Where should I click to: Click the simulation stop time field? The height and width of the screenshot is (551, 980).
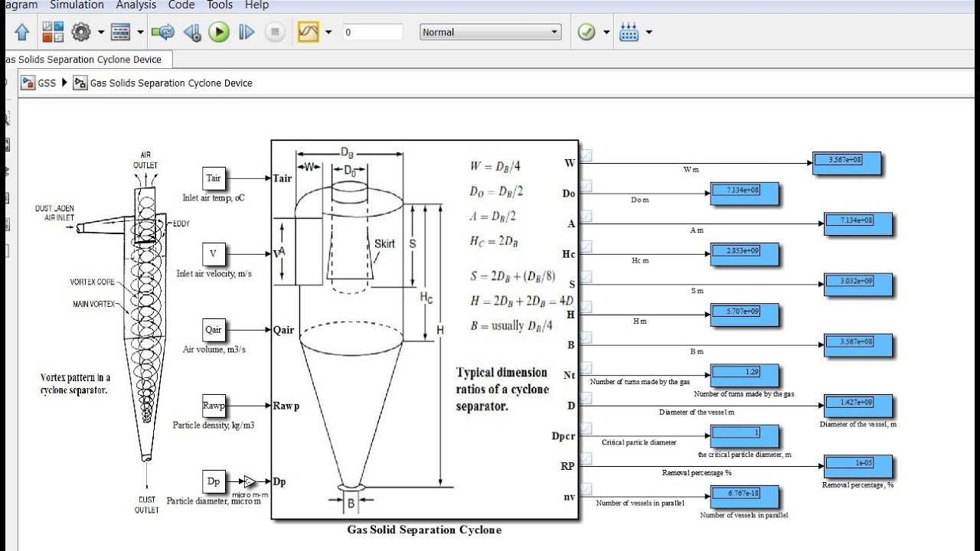pos(372,32)
